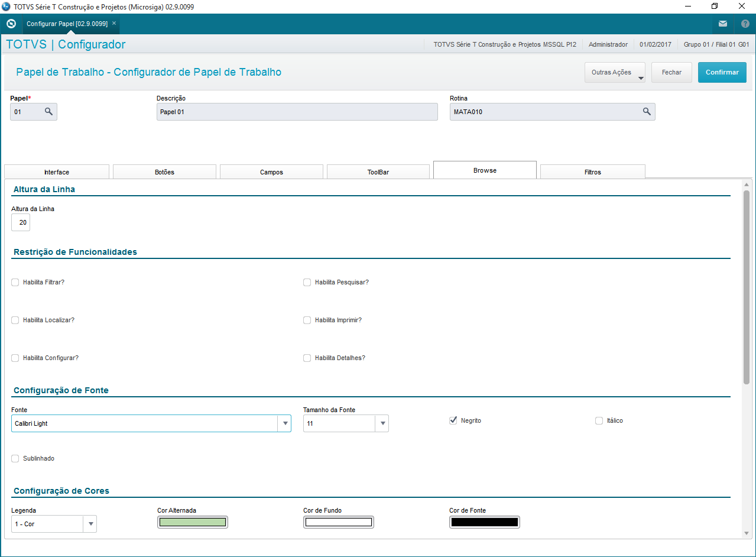This screenshot has height=557, width=756.
Task: Click the Confirmar button
Action: (722, 72)
